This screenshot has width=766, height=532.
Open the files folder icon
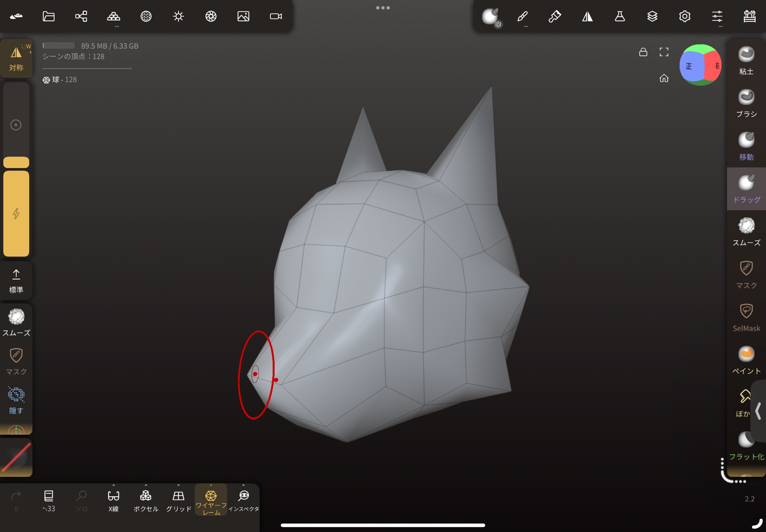[49, 16]
